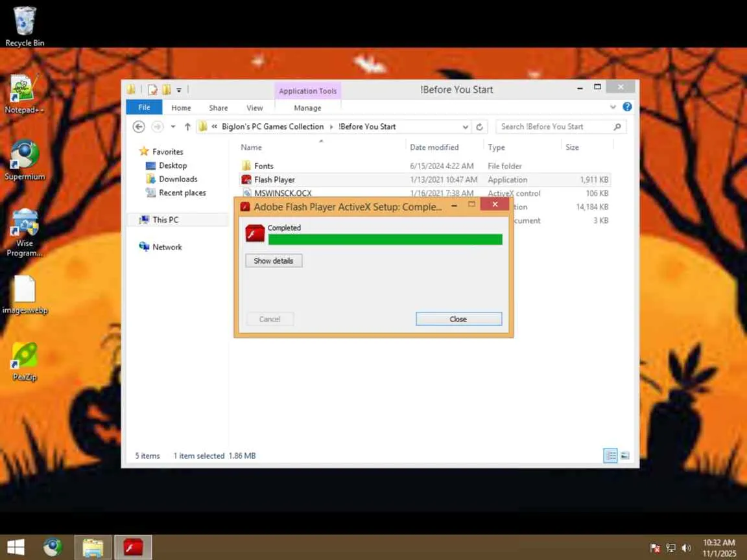
Task: Click the search magnifier icon in Explorer
Action: 617,126
